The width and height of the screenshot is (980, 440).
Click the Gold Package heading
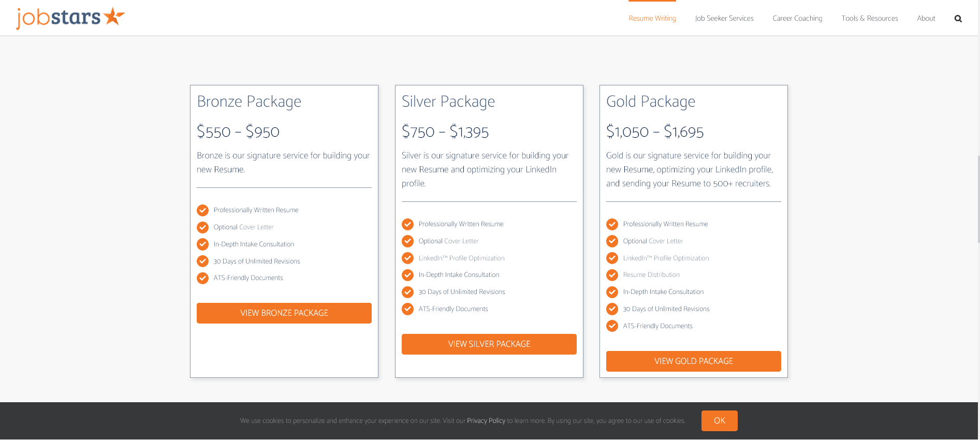pos(651,101)
